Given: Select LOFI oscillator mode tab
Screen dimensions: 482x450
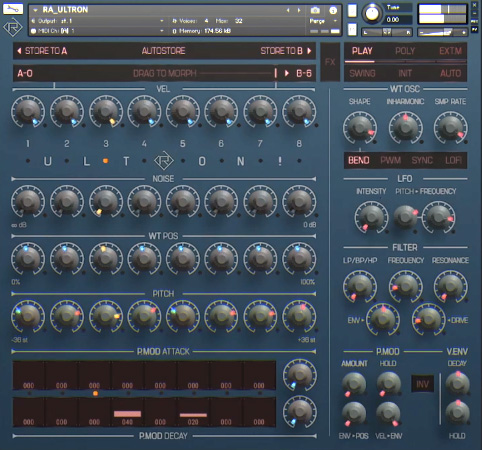Looking at the screenshot, I should (453, 160).
